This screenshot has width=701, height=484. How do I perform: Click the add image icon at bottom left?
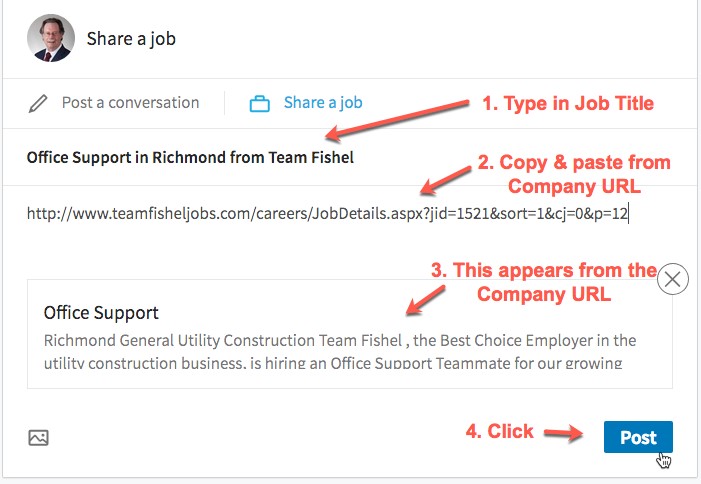coord(38,437)
